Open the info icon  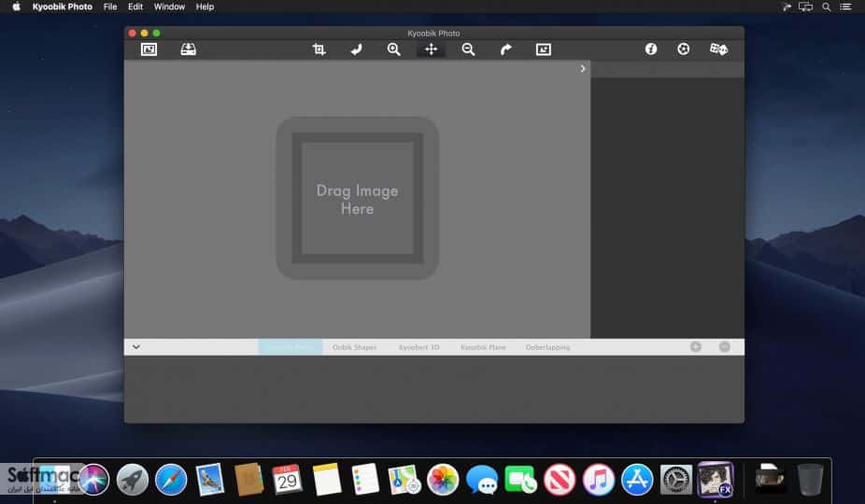[x=651, y=49]
